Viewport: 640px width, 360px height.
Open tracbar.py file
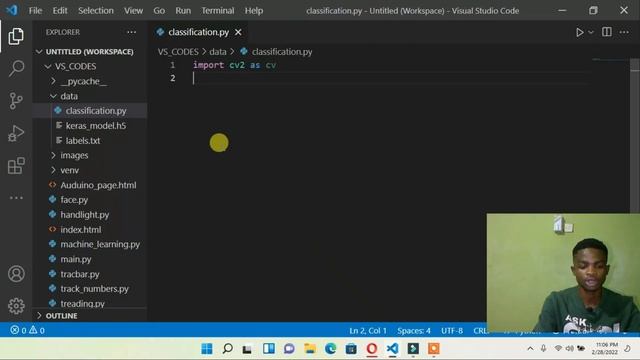click(x=89, y=274)
